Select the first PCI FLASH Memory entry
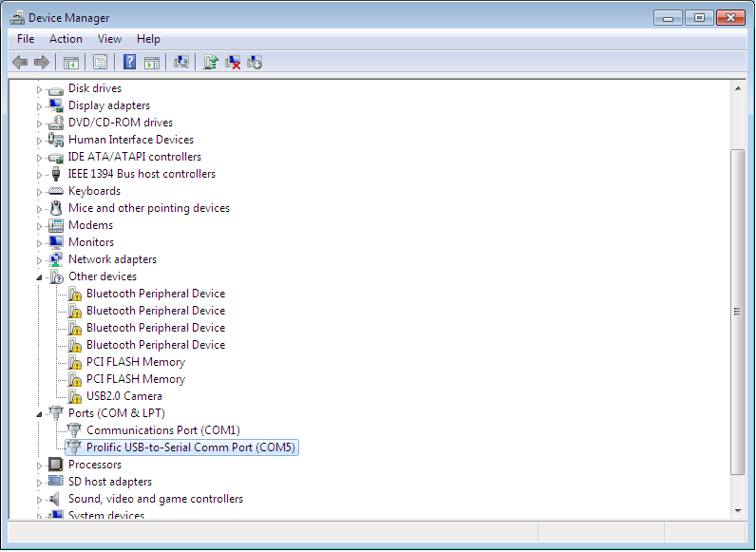Viewport: 756px width, 552px height. point(136,362)
